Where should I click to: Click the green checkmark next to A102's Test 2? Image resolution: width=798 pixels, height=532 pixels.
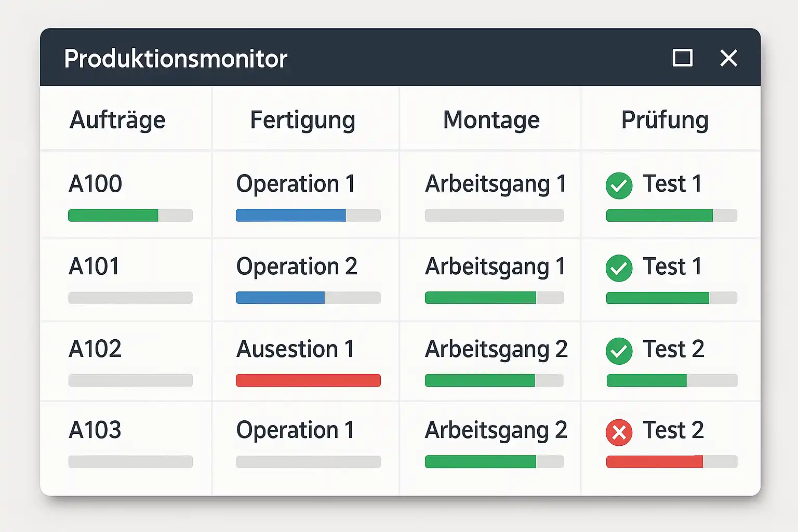(619, 351)
